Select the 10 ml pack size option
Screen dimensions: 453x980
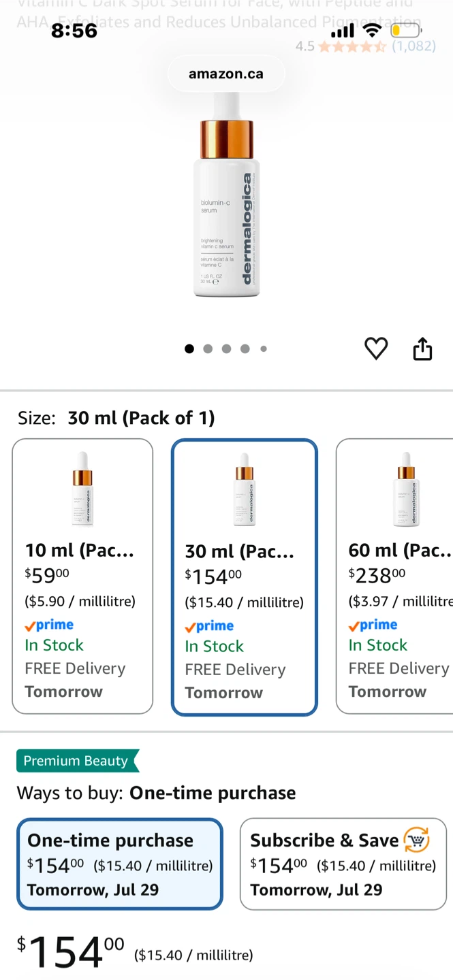point(82,576)
